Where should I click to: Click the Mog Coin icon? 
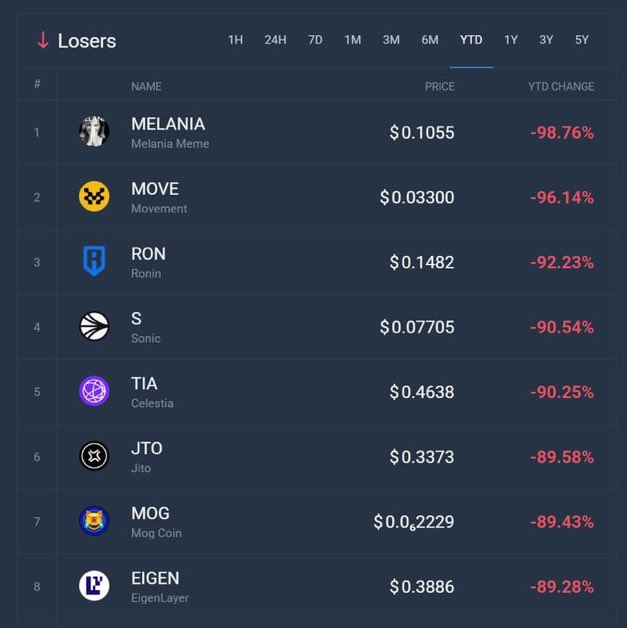pyautogui.click(x=94, y=521)
